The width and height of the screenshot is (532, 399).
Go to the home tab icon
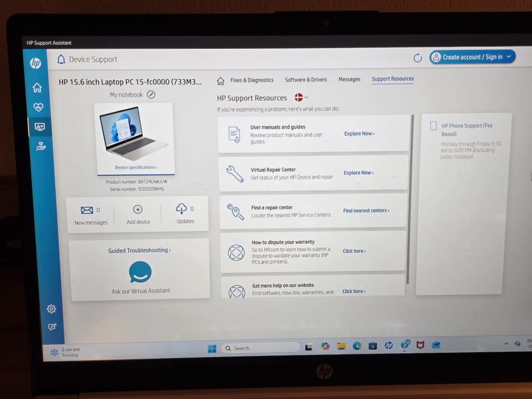221,81
